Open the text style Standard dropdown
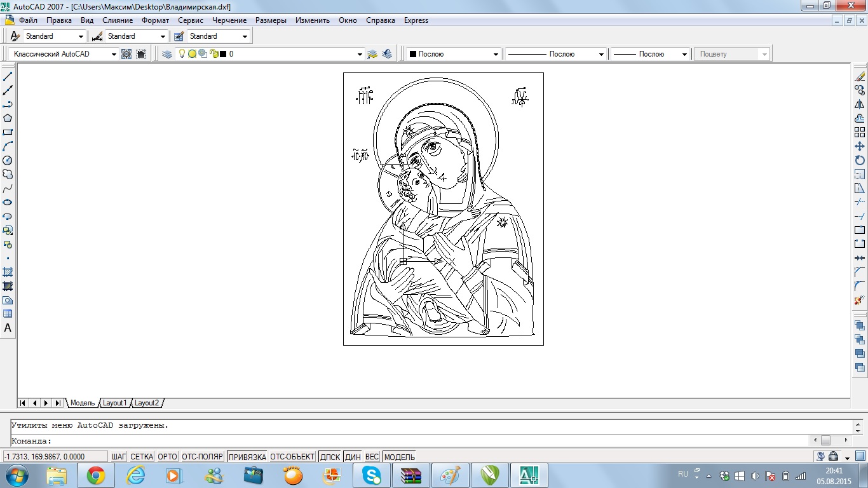This screenshot has height=488, width=868. [x=81, y=36]
